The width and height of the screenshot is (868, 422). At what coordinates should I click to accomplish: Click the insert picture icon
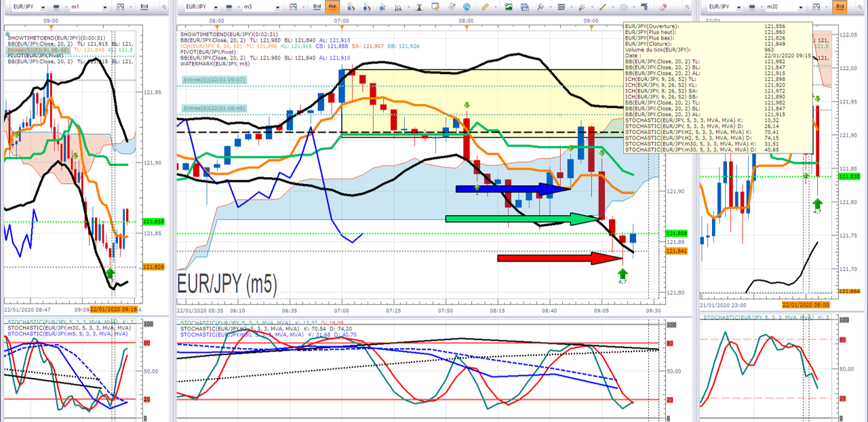[509, 7]
